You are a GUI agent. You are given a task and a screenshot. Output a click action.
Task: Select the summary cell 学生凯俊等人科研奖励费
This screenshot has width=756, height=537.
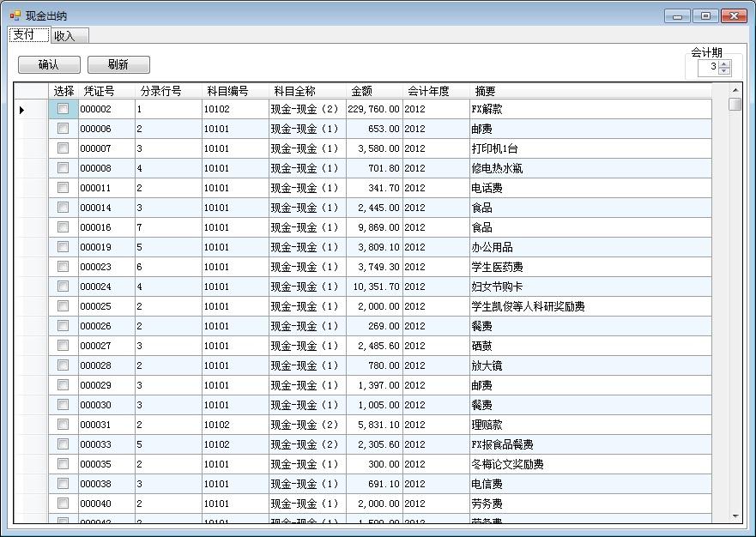590,306
